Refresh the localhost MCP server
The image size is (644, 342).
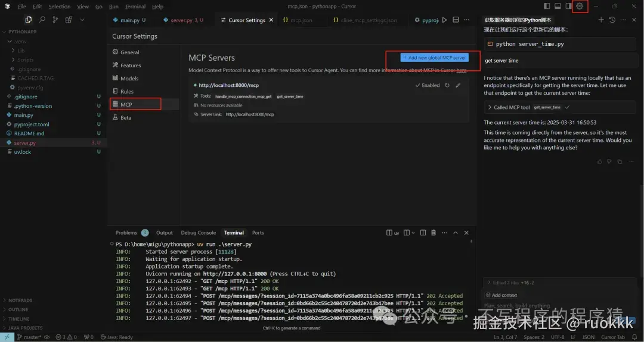tap(447, 85)
